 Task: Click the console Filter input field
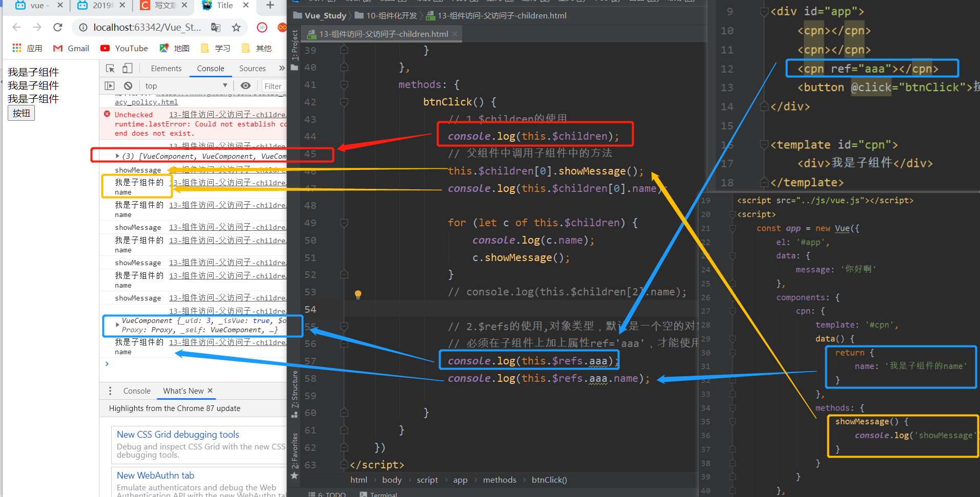(x=274, y=86)
